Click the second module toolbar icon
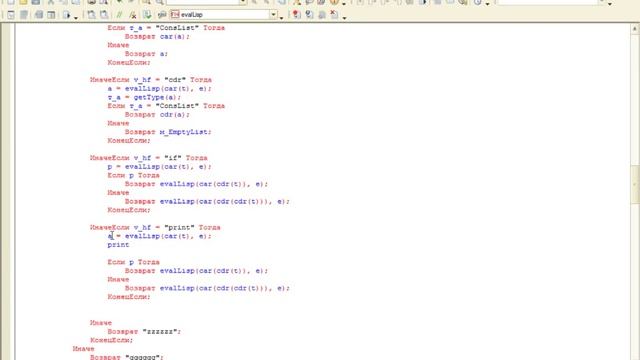Screen dimensions: 640x360 (x=24, y=15)
